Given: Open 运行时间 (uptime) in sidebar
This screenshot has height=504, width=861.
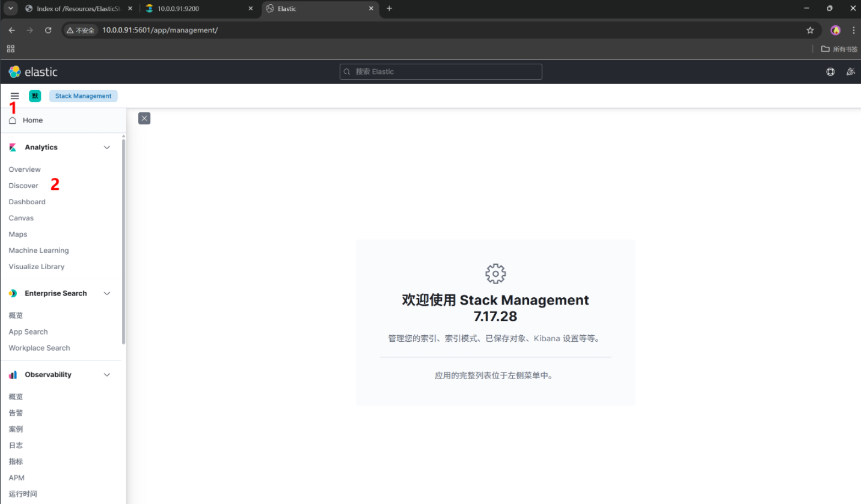Looking at the screenshot, I should tap(23, 494).
